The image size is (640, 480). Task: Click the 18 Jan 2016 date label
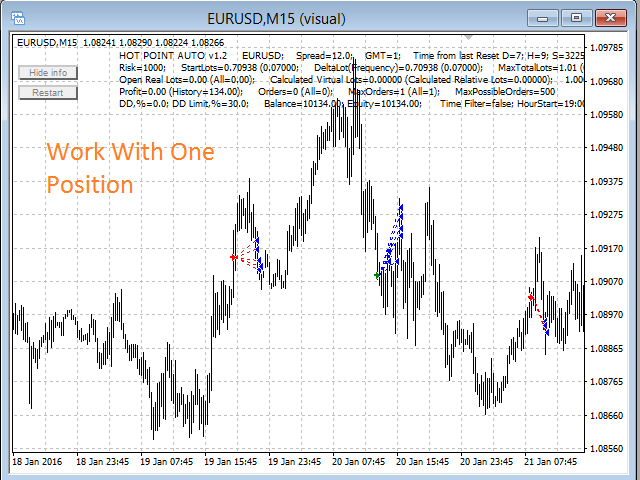(37, 462)
